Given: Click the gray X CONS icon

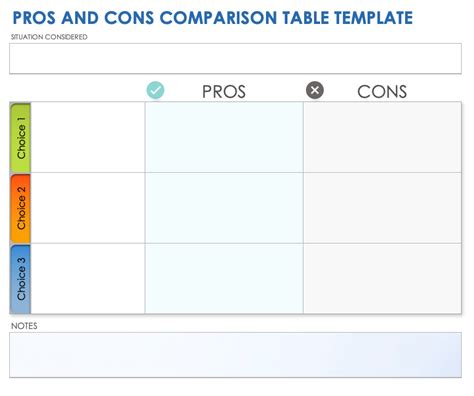Looking at the screenshot, I should (315, 90).
